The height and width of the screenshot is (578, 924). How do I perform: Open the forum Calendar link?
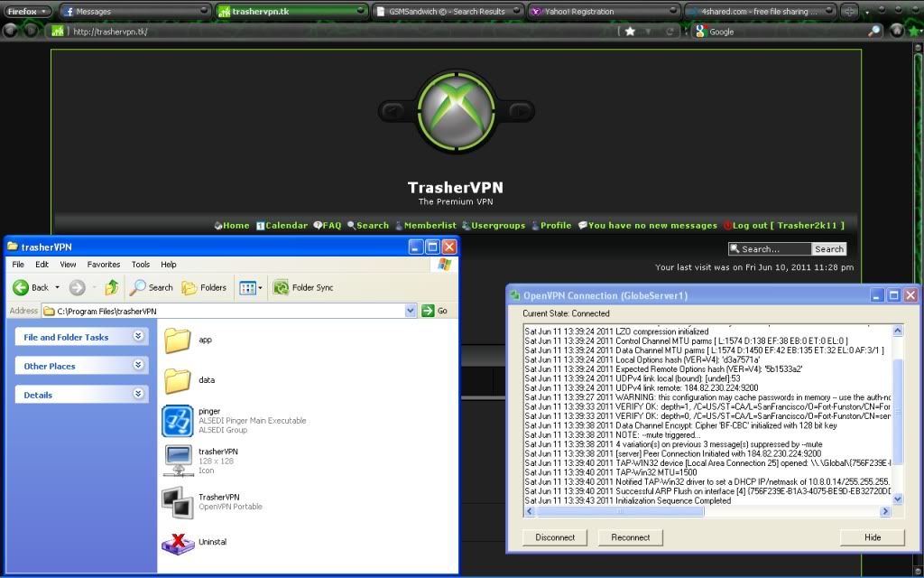click(x=282, y=225)
